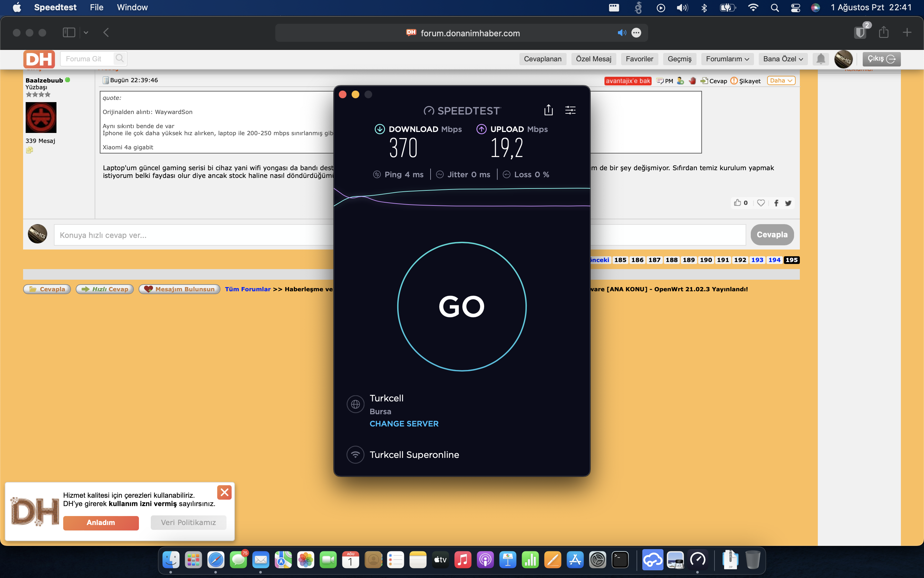Share the post on Twitter

click(x=788, y=203)
